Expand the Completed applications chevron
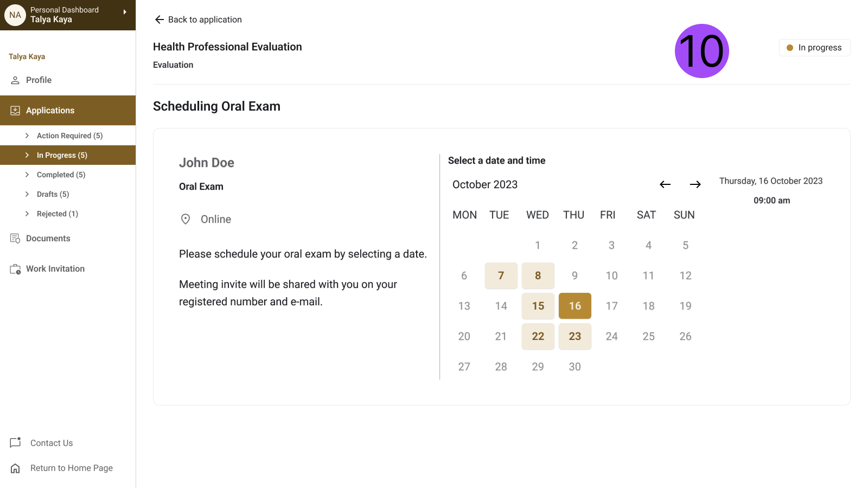 tap(27, 175)
